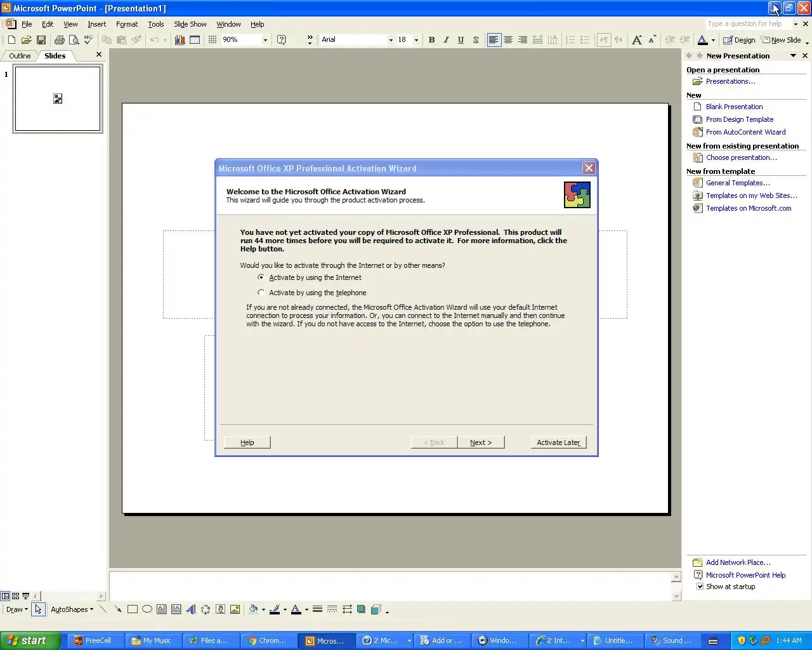Apply Bold formatting
Screen dimensions: 812x650
click(x=431, y=40)
